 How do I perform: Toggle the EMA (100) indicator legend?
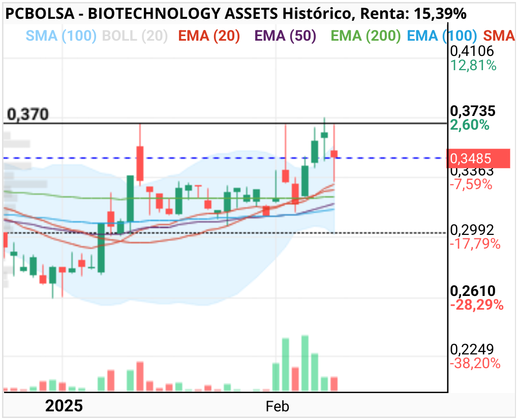click(442, 36)
